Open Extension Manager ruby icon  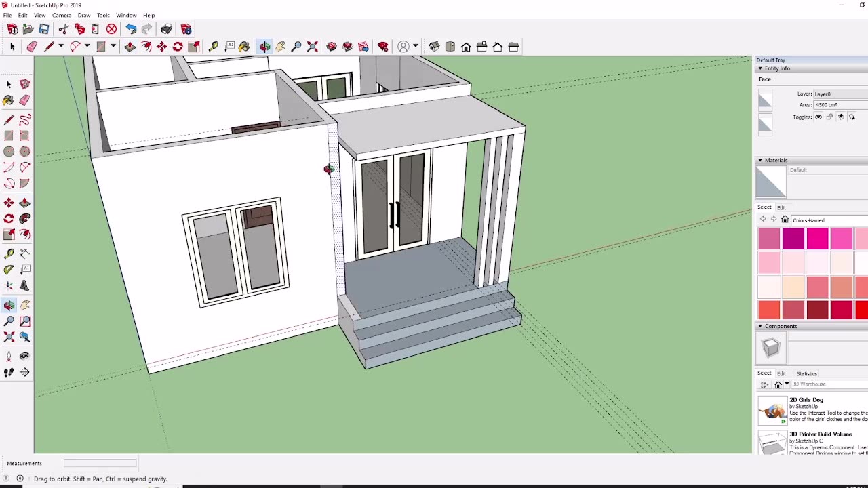(383, 47)
